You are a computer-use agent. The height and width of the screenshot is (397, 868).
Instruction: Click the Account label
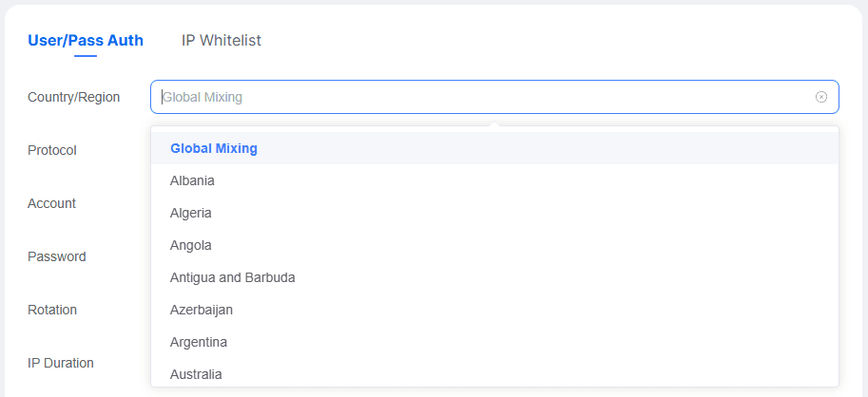pos(52,203)
